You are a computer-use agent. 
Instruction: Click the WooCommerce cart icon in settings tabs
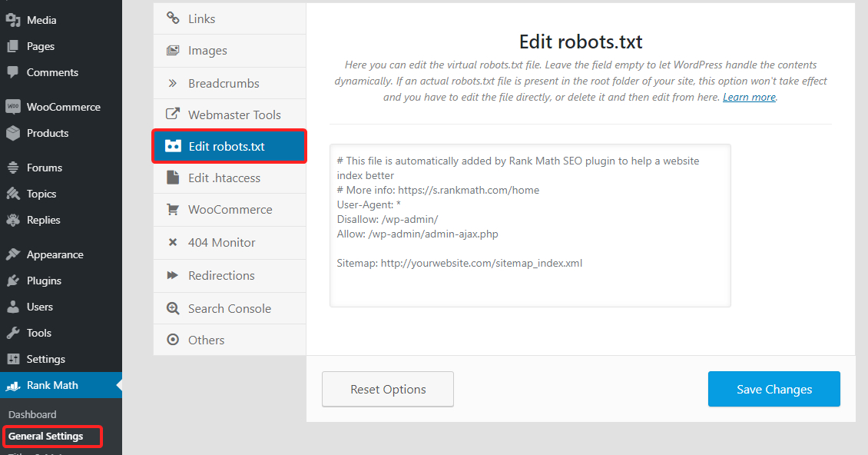pyautogui.click(x=173, y=209)
